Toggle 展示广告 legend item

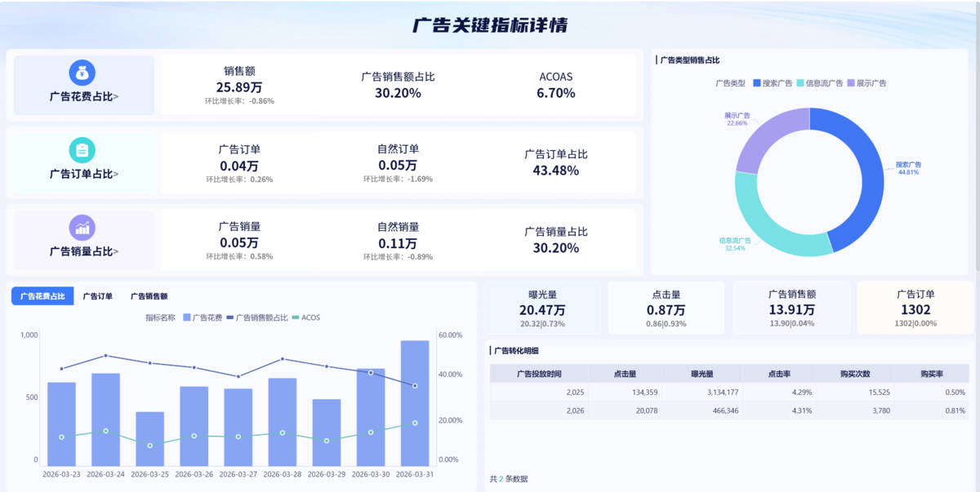coord(866,83)
